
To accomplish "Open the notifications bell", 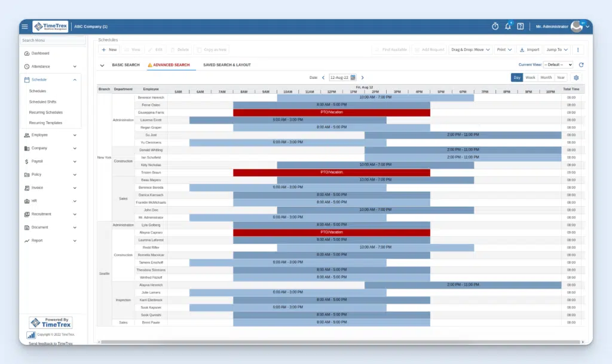I will click(507, 26).
